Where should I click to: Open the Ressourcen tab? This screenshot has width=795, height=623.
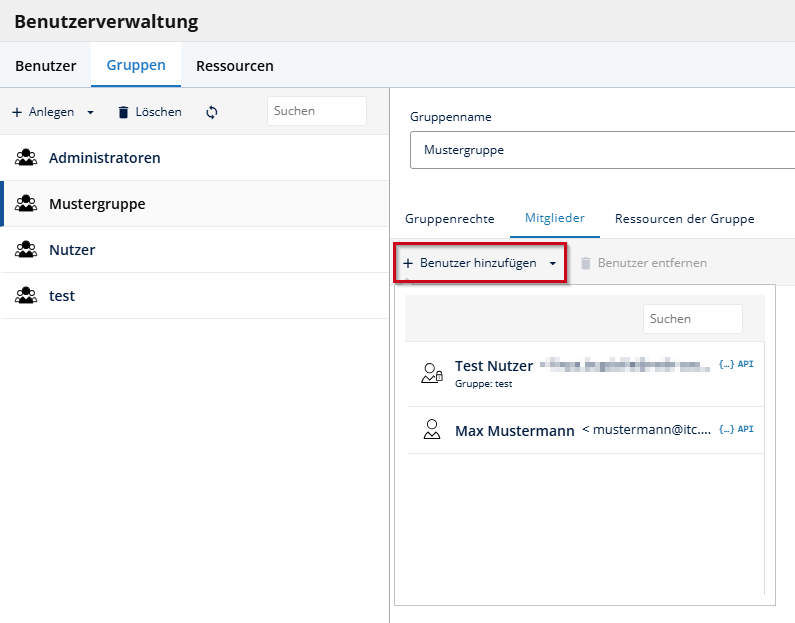click(x=235, y=66)
